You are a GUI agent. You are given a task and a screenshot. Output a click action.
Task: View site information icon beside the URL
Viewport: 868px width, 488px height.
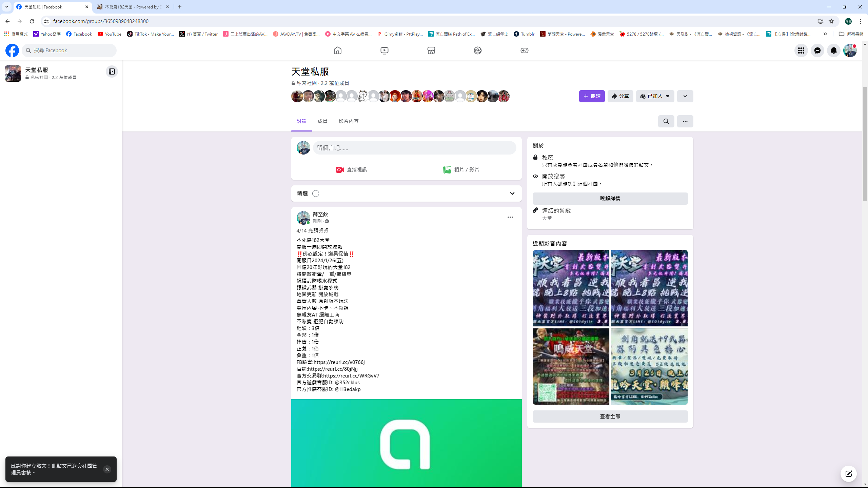point(46,21)
